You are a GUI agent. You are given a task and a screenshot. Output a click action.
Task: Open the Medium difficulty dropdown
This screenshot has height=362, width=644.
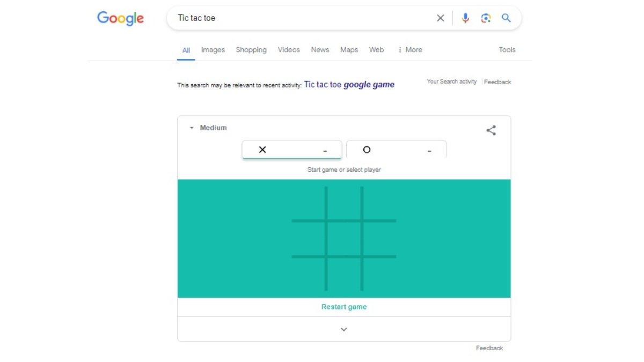tap(208, 128)
